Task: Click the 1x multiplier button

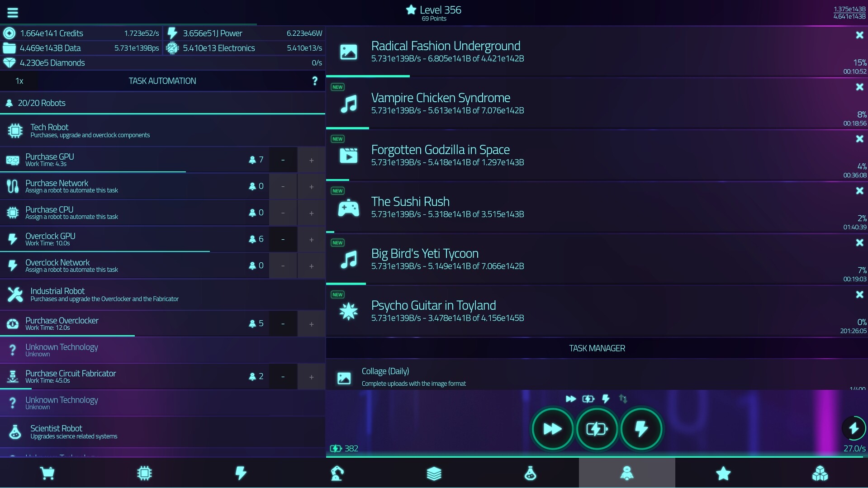Action: (19, 81)
